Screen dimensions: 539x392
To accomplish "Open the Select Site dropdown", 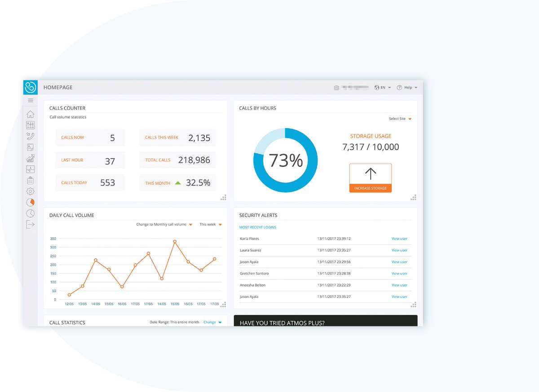I will click(x=400, y=119).
